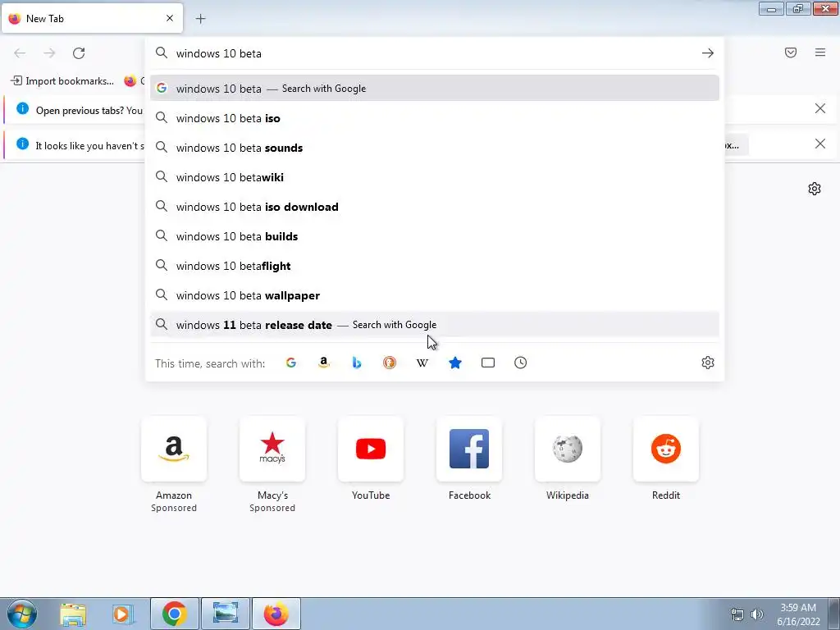Personalize new tab gear icon
The height and width of the screenshot is (630, 840).
pos(815,189)
